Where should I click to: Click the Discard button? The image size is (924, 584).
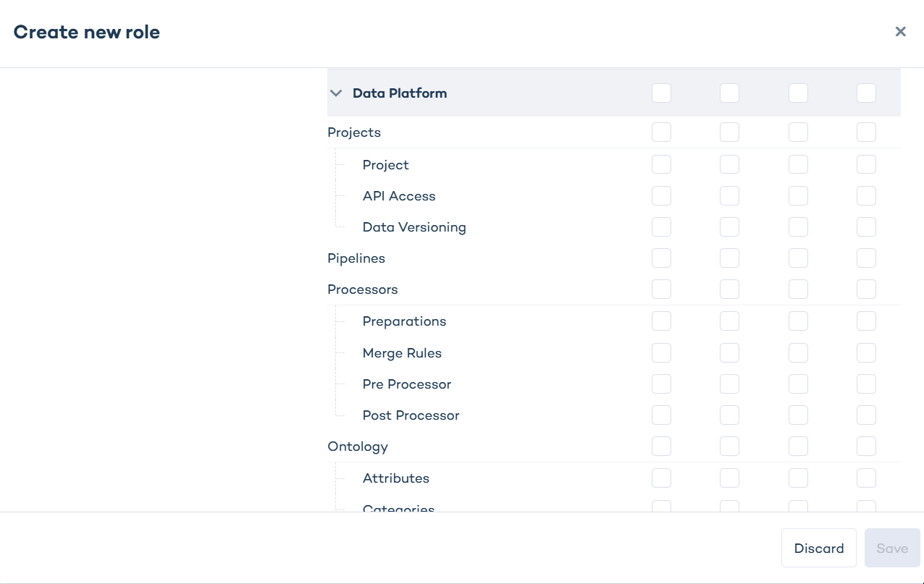click(x=818, y=548)
